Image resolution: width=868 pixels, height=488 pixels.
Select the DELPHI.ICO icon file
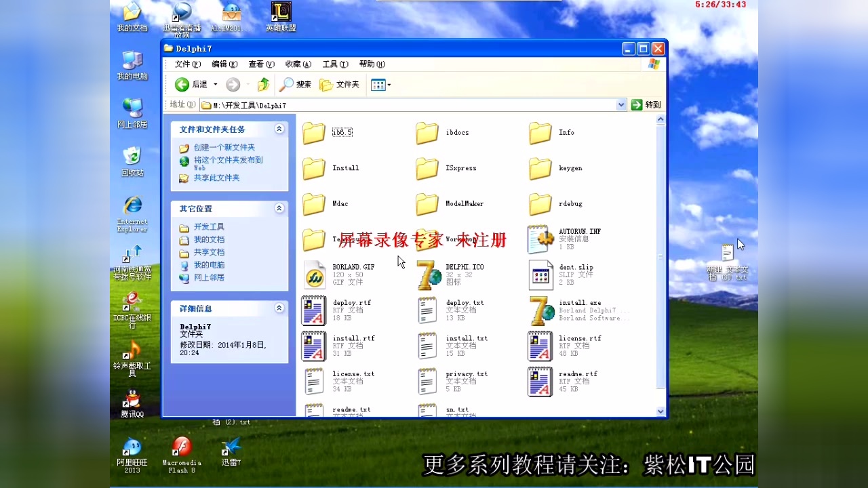(428, 274)
